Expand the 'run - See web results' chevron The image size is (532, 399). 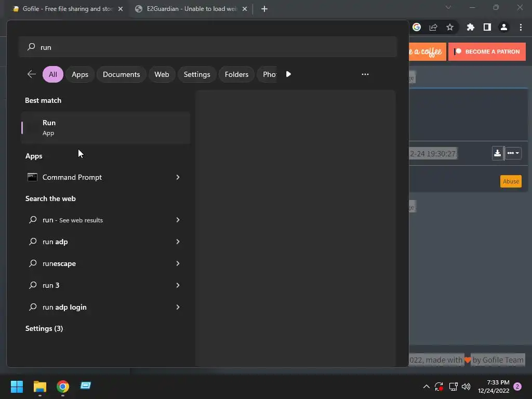pyautogui.click(x=178, y=220)
